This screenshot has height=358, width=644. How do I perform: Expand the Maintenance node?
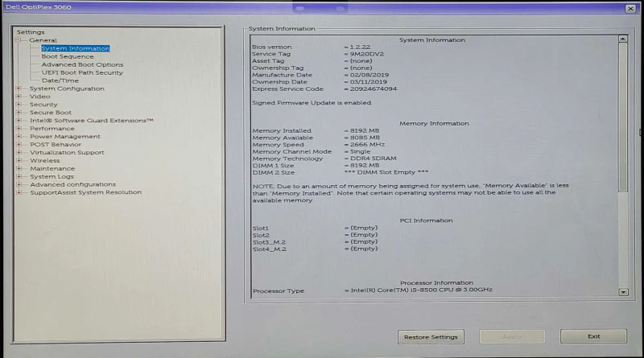18,168
